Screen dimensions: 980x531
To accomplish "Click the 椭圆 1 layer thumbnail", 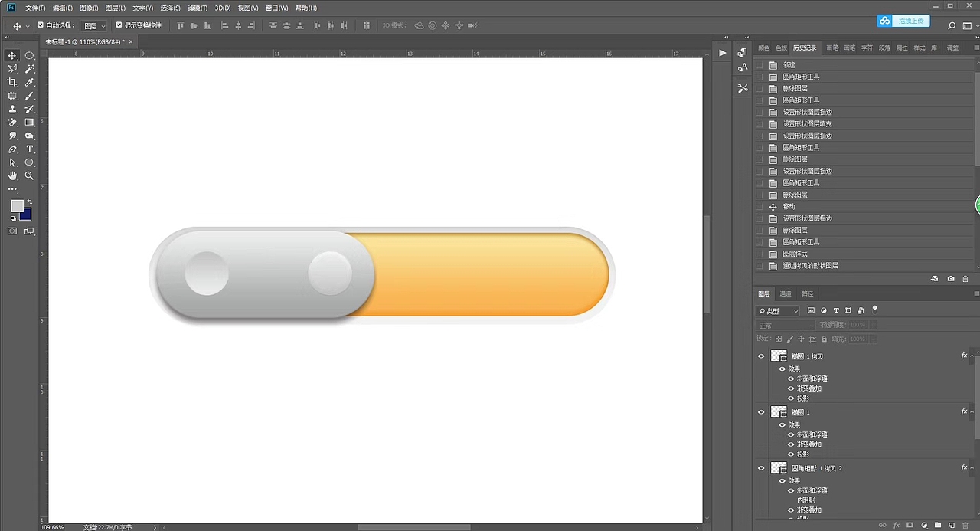I will tap(779, 412).
